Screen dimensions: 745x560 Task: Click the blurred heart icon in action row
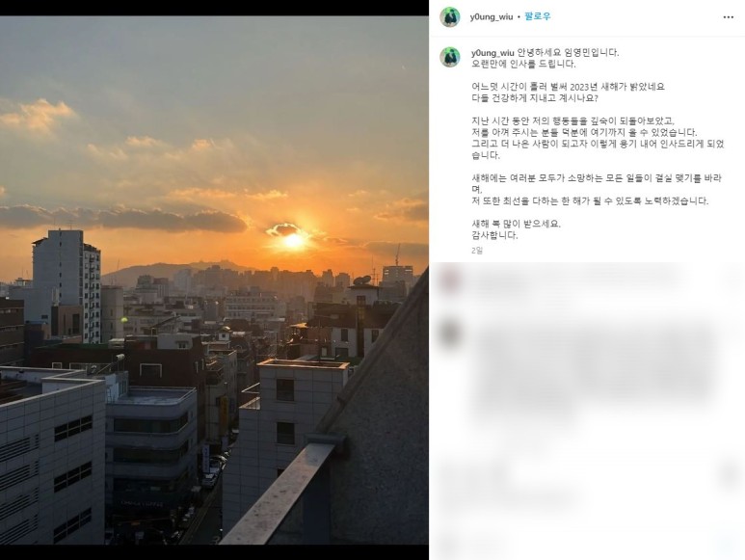448,475
